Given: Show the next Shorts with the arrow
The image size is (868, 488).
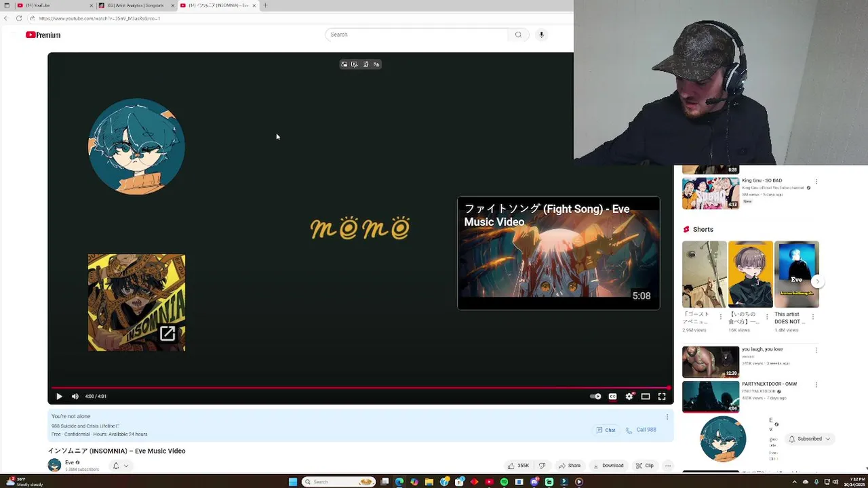Looking at the screenshot, I should click(818, 281).
